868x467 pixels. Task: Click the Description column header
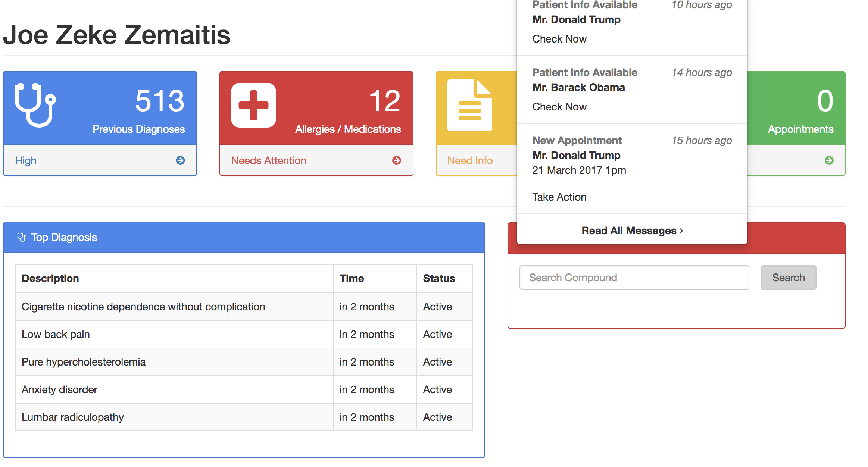click(50, 278)
